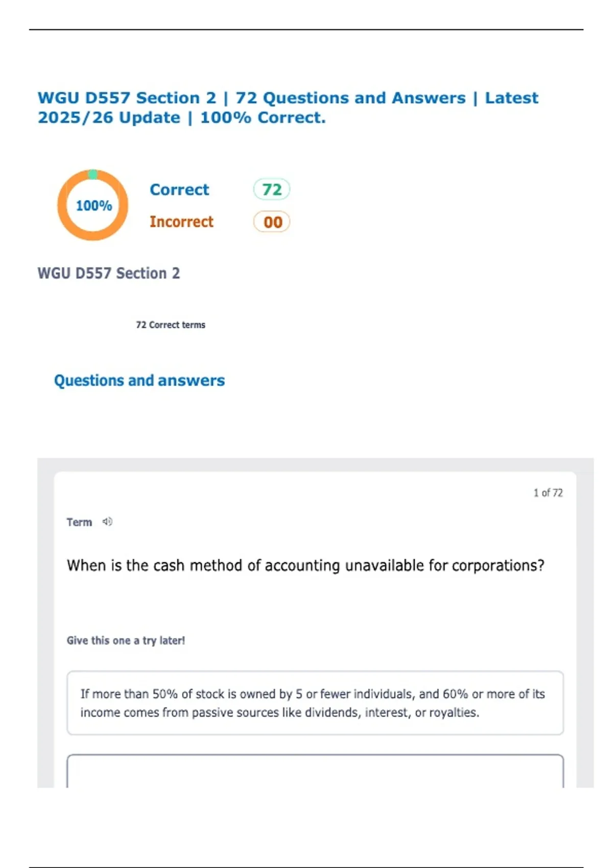The width and height of the screenshot is (613, 868).
Task: Play the term audio with the speaker icon
Action: pyautogui.click(x=107, y=521)
